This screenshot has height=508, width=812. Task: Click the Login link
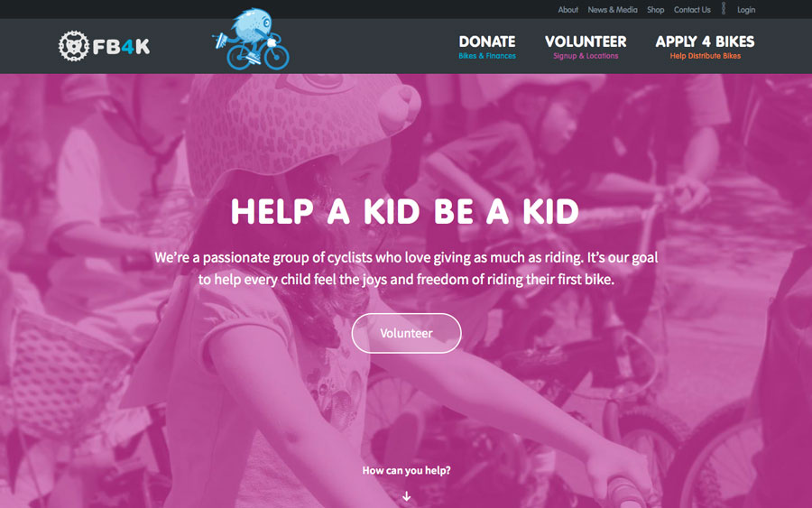746,10
